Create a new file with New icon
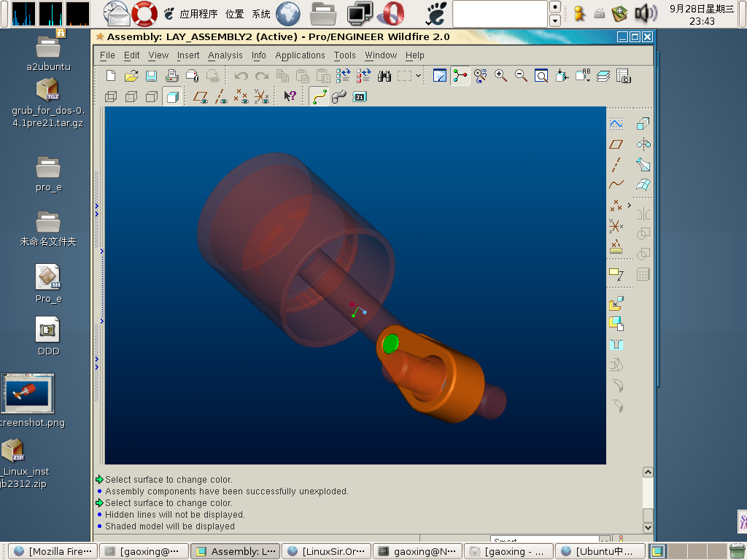The image size is (747, 560). tap(111, 76)
